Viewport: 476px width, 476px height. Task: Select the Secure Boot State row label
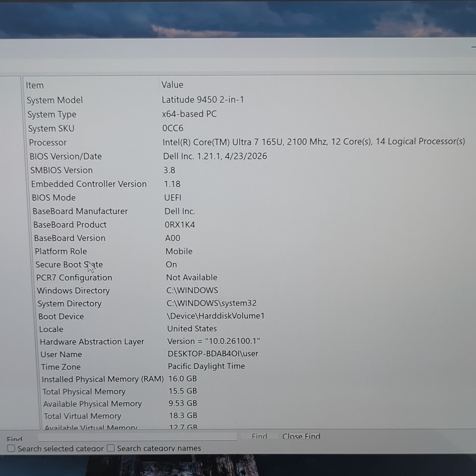tap(69, 265)
